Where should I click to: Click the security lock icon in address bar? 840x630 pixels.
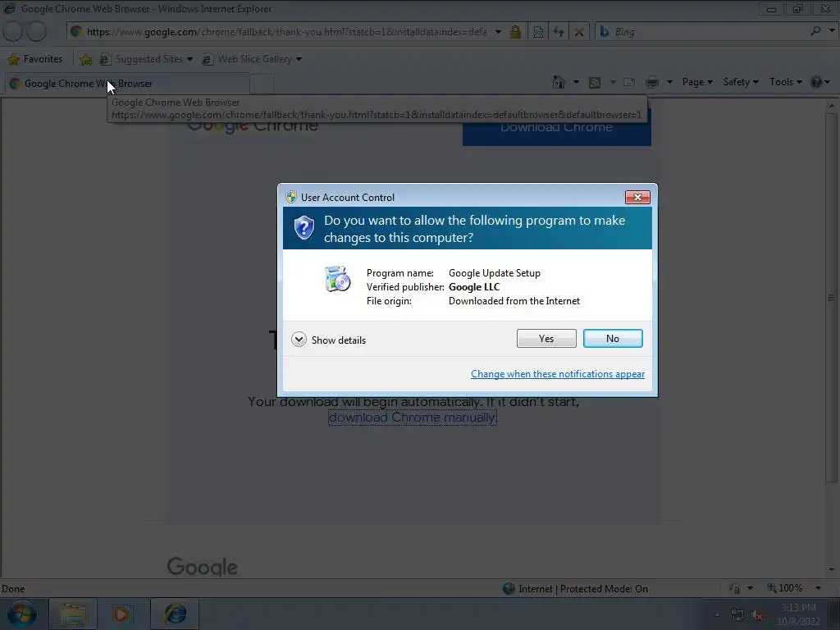(x=515, y=32)
